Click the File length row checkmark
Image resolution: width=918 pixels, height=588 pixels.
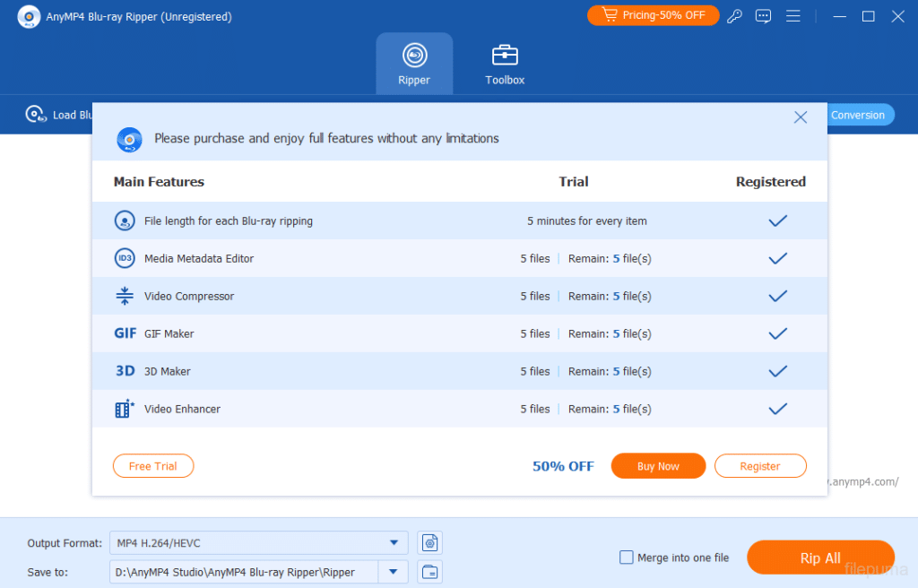[777, 220]
